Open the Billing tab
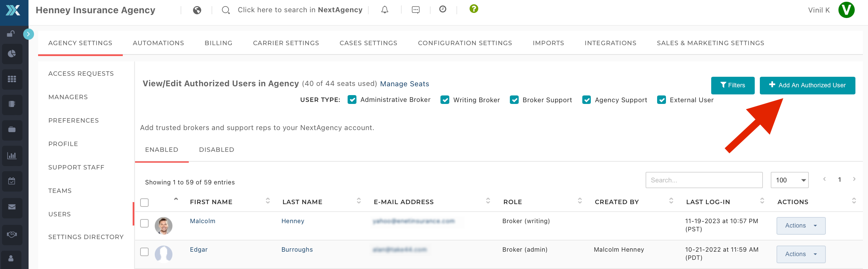The image size is (868, 269). (219, 43)
